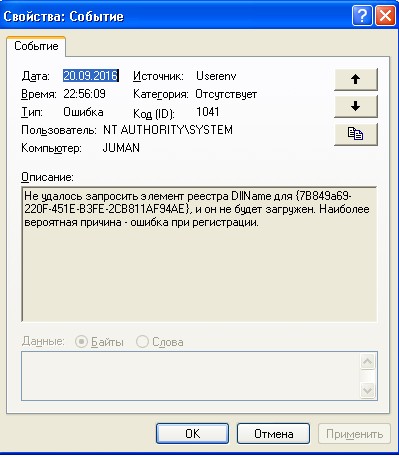Click the Пользователь label
The image size is (399, 458).
59,130
